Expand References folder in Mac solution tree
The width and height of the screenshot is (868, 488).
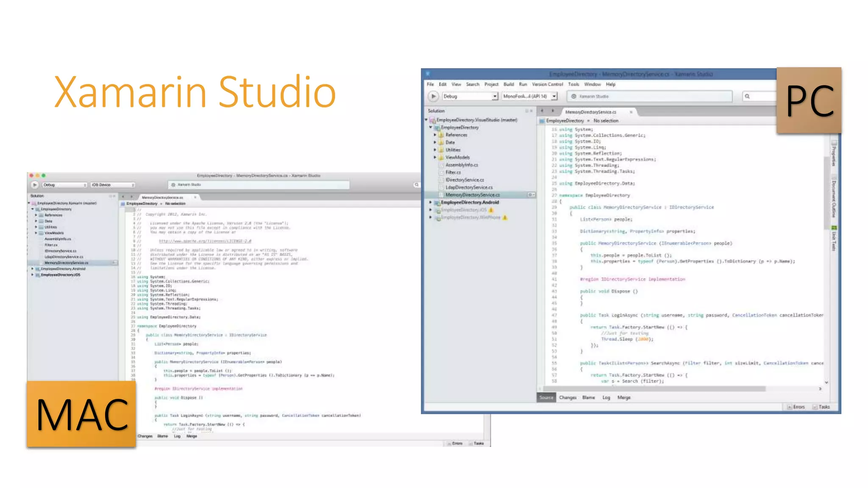(x=36, y=215)
